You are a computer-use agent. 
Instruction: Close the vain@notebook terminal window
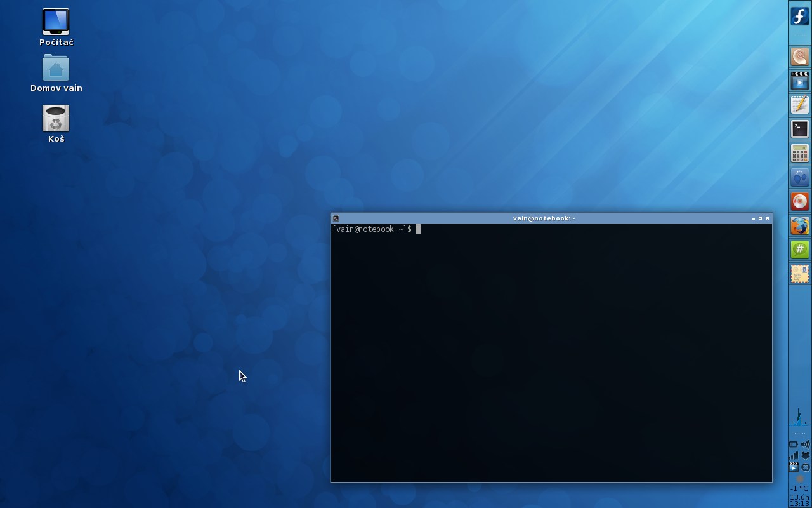click(x=767, y=218)
